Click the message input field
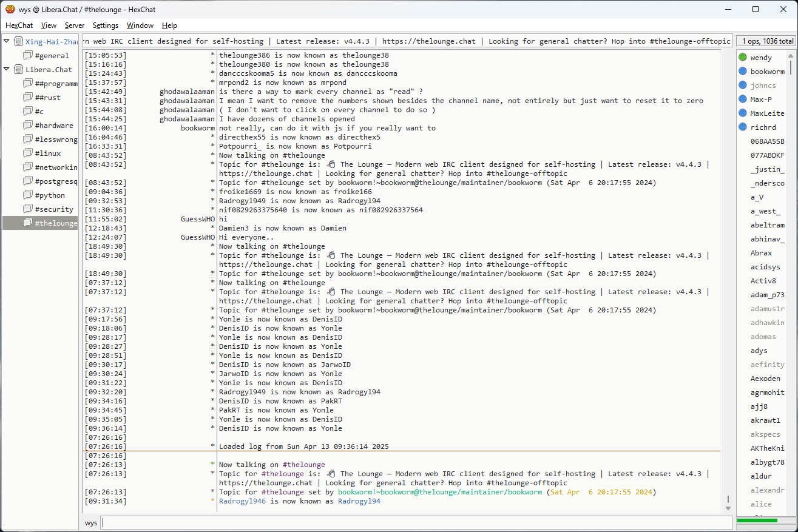The image size is (798, 532). tap(416, 523)
